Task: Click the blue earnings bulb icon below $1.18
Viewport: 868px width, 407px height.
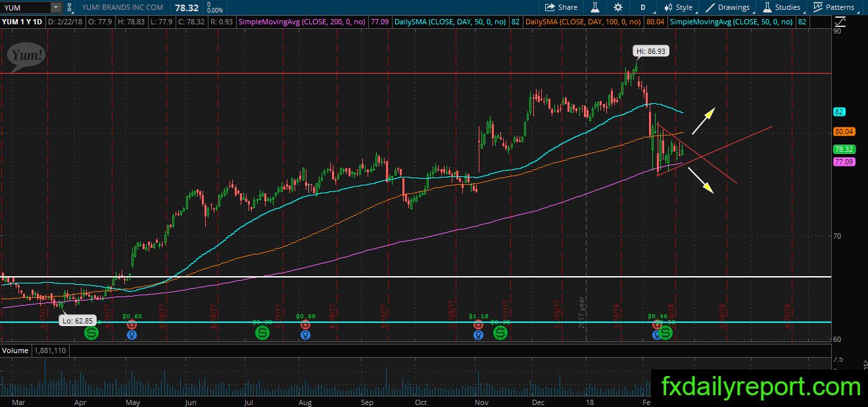Action: (x=478, y=335)
